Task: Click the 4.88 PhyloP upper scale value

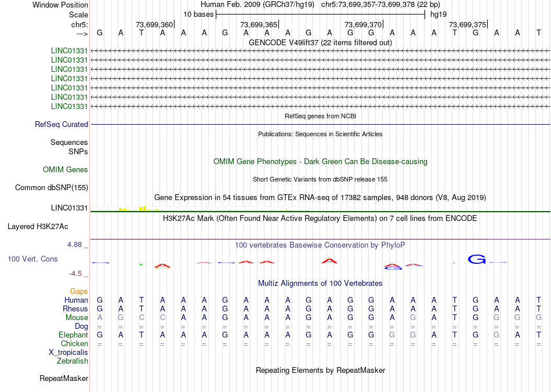Action: pyautogui.click(x=74, y=245)
